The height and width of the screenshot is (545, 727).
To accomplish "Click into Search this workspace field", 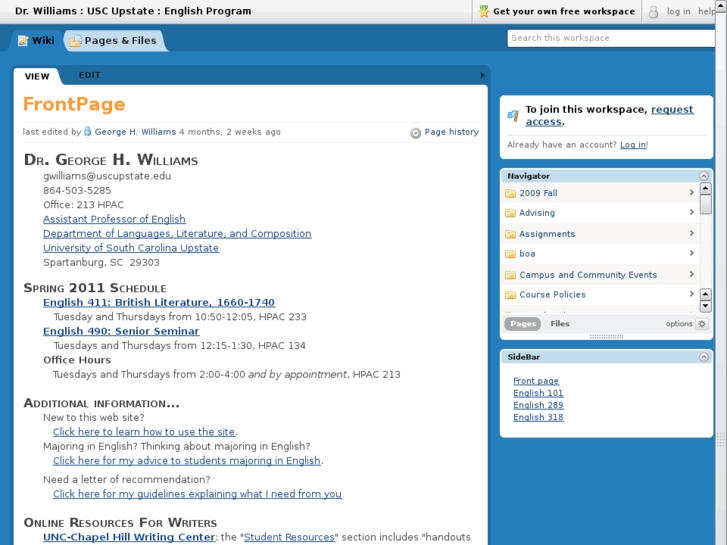I will coord(611,38).
